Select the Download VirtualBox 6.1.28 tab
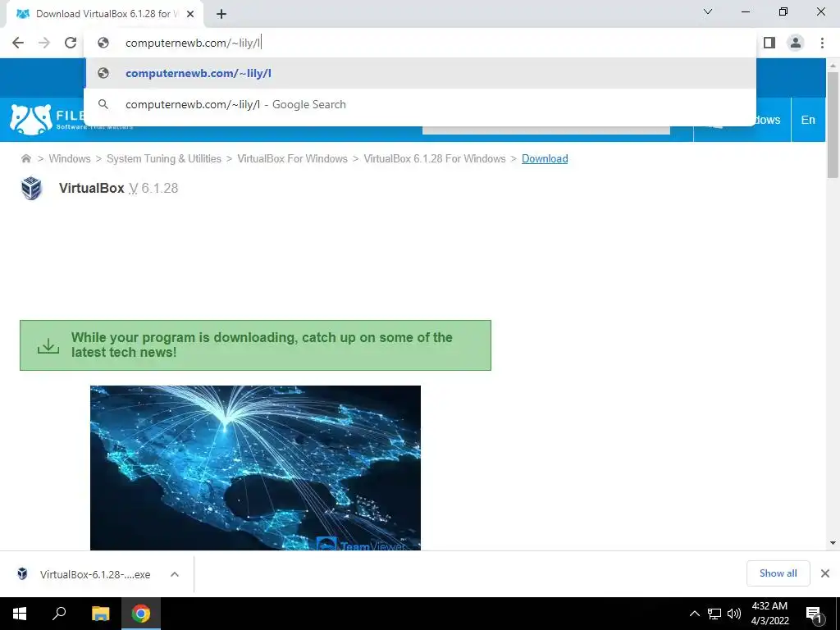This screenshot has width=840, height=630. pos(105,14)
